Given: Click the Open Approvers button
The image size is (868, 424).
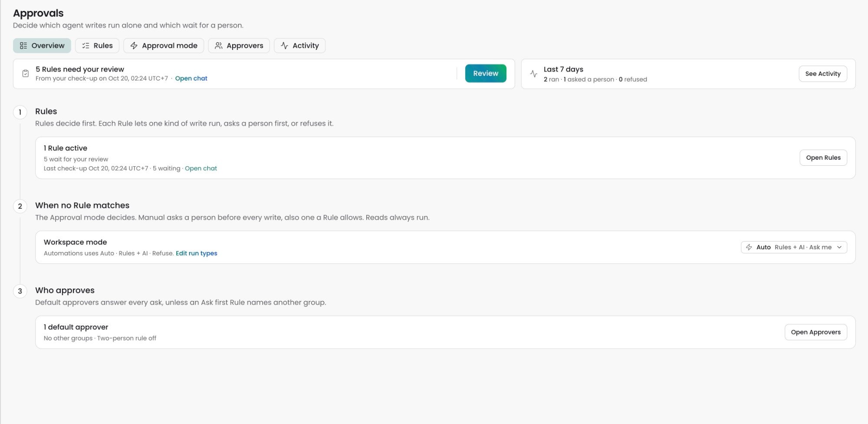Looking at the screenshot, I should pyautogui.click(x=815, y=332).
